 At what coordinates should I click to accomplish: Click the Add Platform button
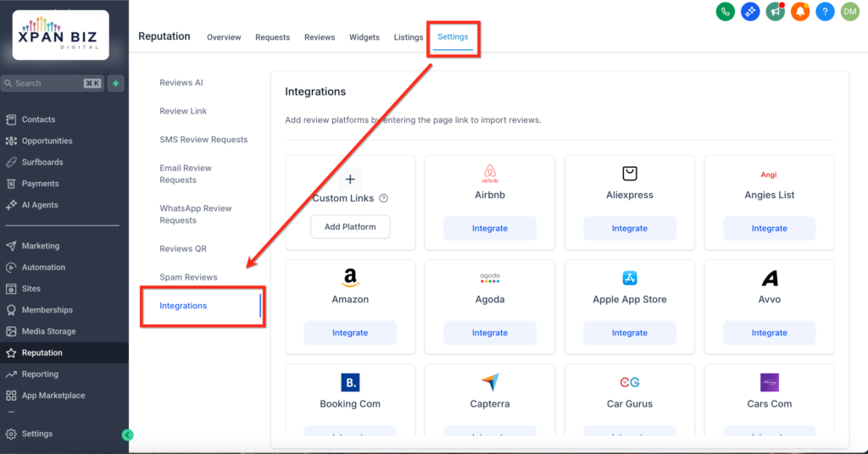coord(350,227)
